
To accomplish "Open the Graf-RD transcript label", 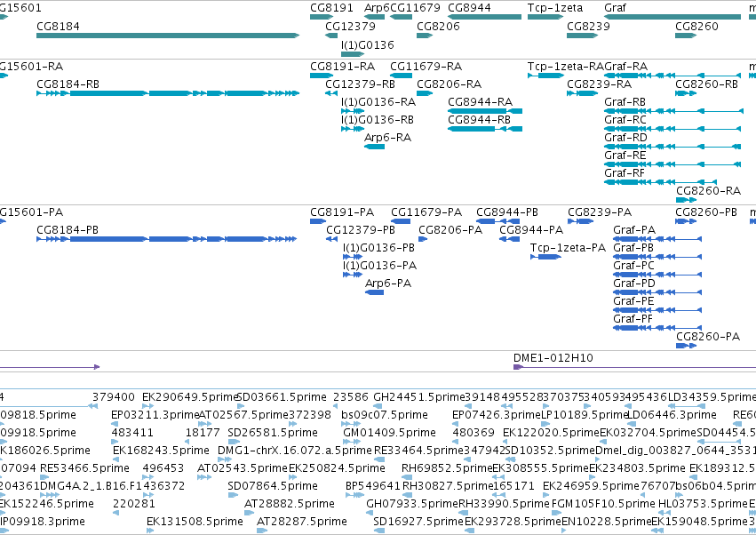I will tap(625, 138).
